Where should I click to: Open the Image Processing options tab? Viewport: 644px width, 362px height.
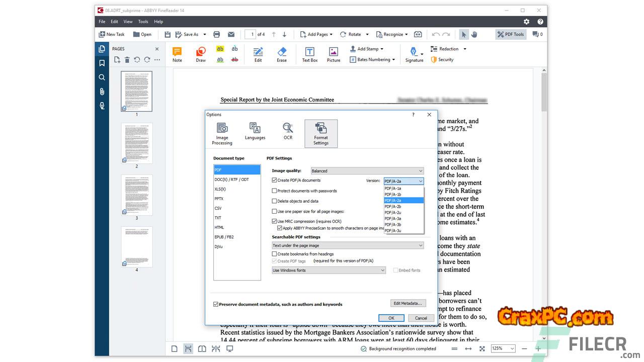point(222,133)
